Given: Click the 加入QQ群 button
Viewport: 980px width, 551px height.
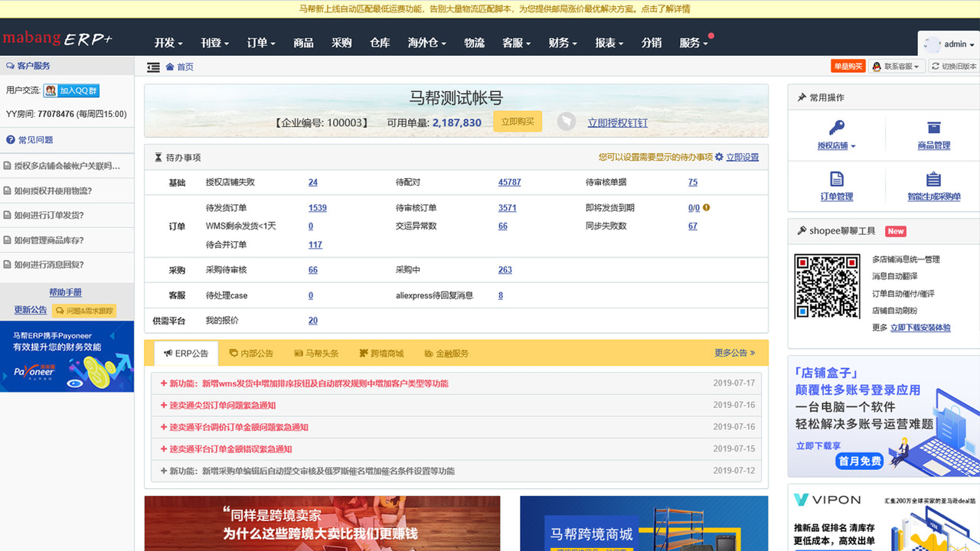Looking at the screenshot, I should tap(71, 90).
